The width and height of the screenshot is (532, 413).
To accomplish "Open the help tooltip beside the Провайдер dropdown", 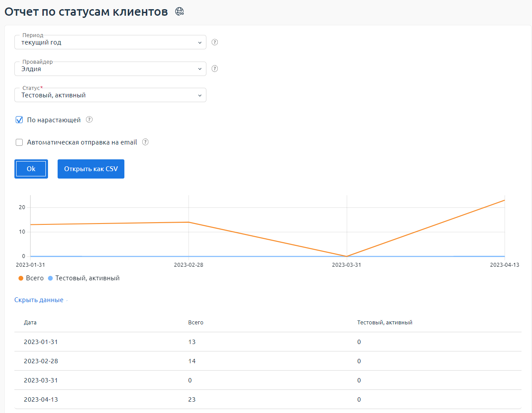I will [x=214, y=69].
